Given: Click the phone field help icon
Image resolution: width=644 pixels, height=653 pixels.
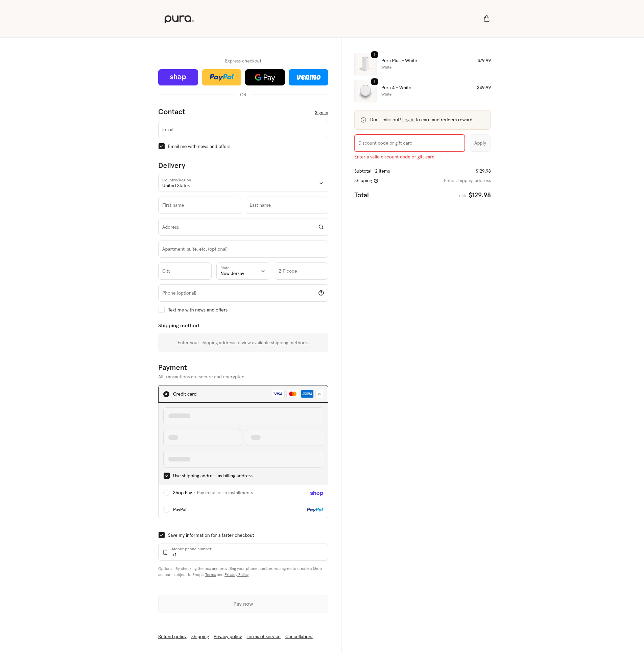Looking at the screenshot, I should 320,293.
